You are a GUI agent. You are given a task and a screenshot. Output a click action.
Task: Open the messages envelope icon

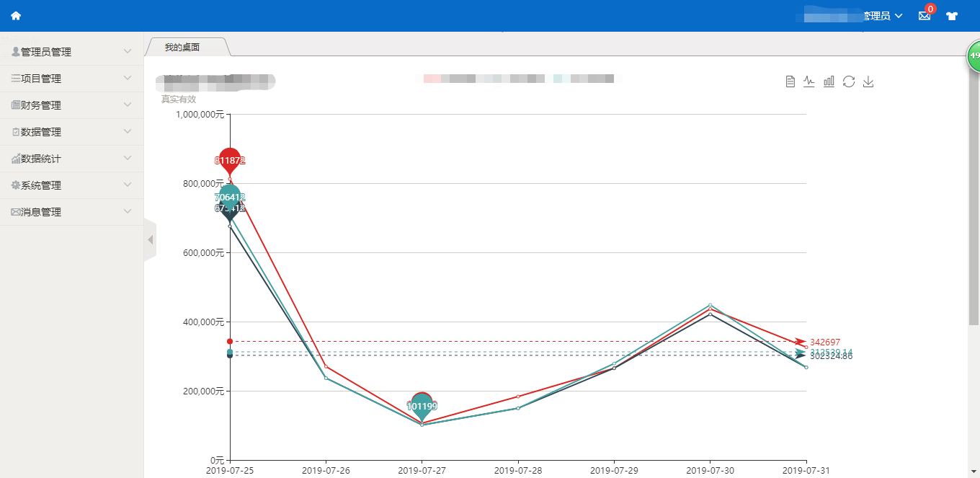point(925,16)
